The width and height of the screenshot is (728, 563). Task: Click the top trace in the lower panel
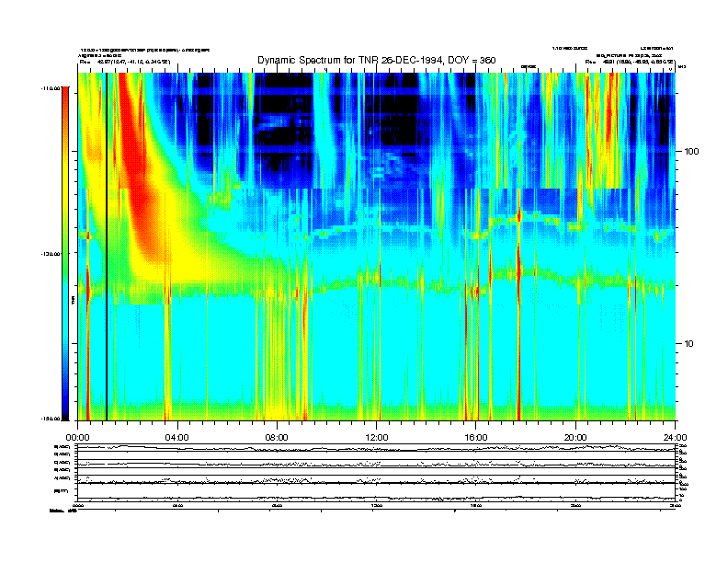point(376,448)
